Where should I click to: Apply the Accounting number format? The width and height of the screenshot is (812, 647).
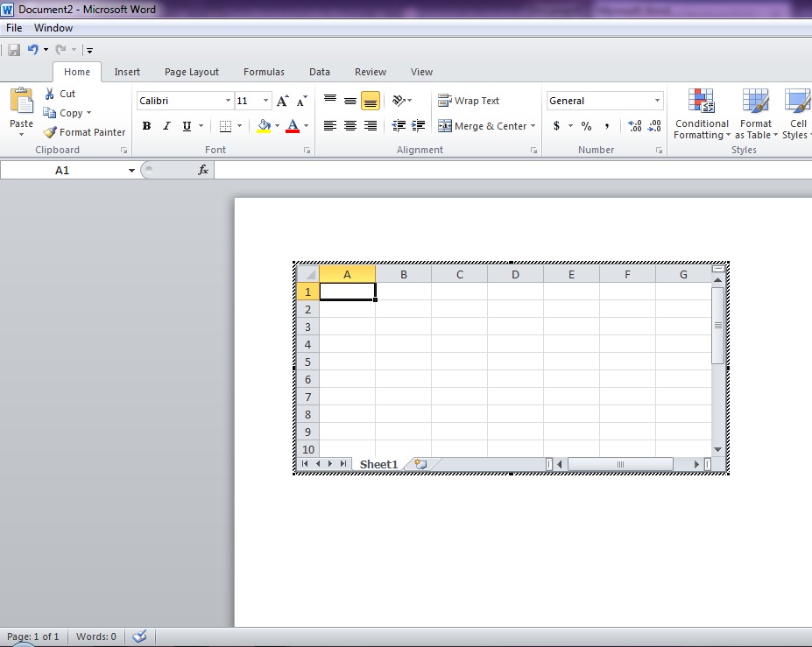(x=558, y=125)
